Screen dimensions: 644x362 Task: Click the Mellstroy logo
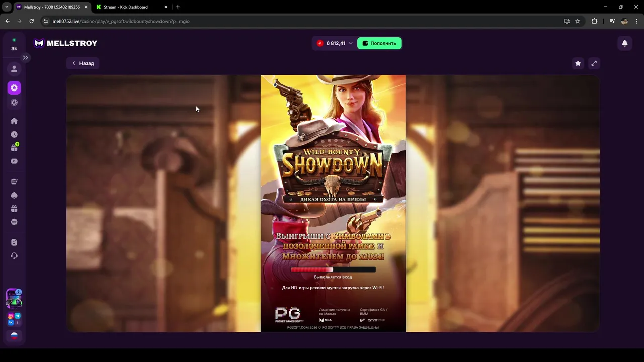pyautogui.click(x=65, y=43)
